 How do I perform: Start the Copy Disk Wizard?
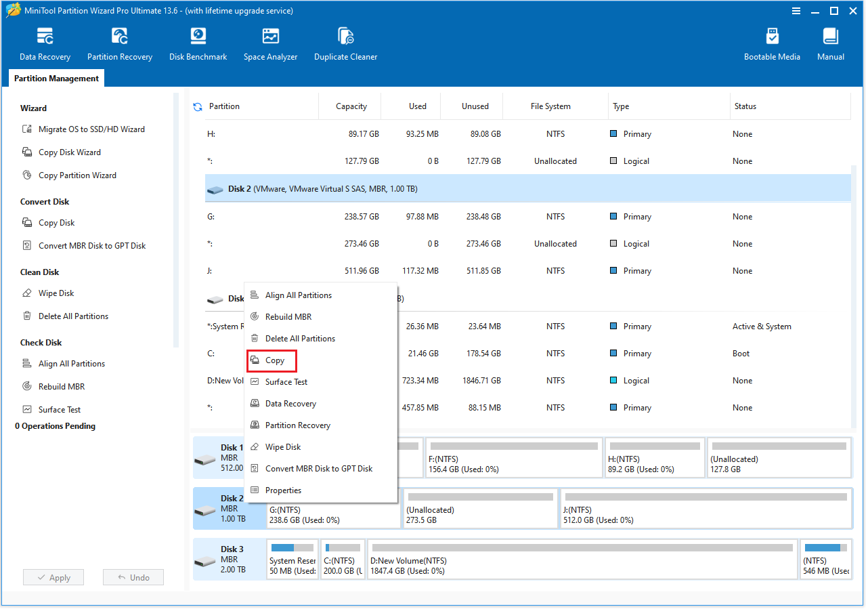coord(62,152)
